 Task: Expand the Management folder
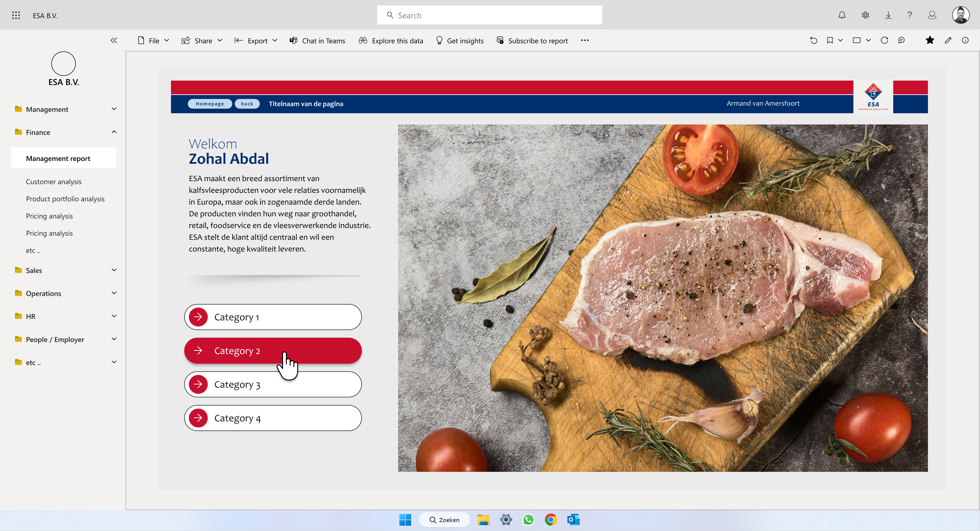(65, 109)
